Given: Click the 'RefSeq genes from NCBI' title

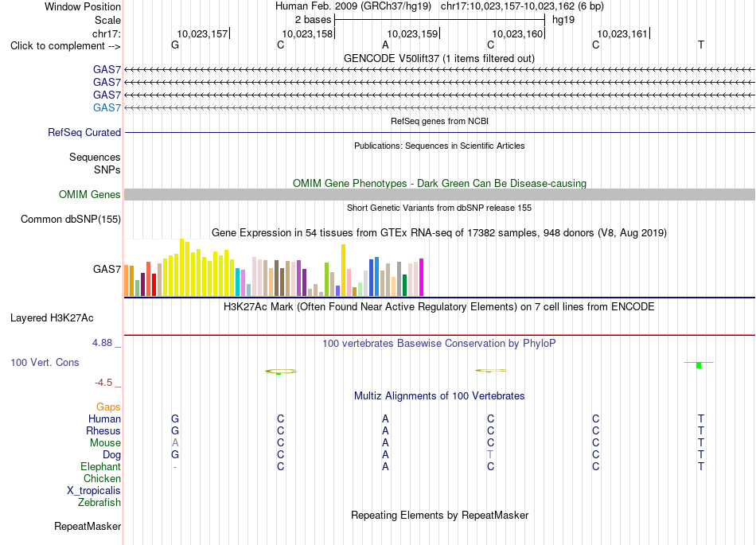Looking at the screenshot, I should [439, 121].
